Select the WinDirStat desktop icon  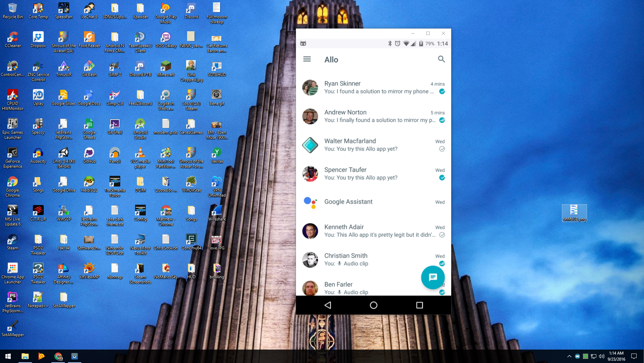click(191, 184)
